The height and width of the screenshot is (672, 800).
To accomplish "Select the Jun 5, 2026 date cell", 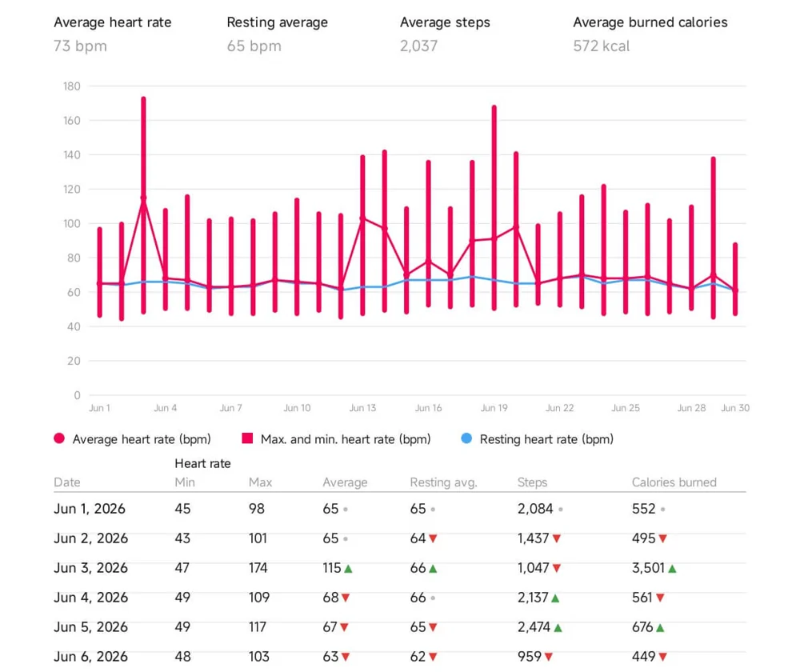I will tap(91, 627).
